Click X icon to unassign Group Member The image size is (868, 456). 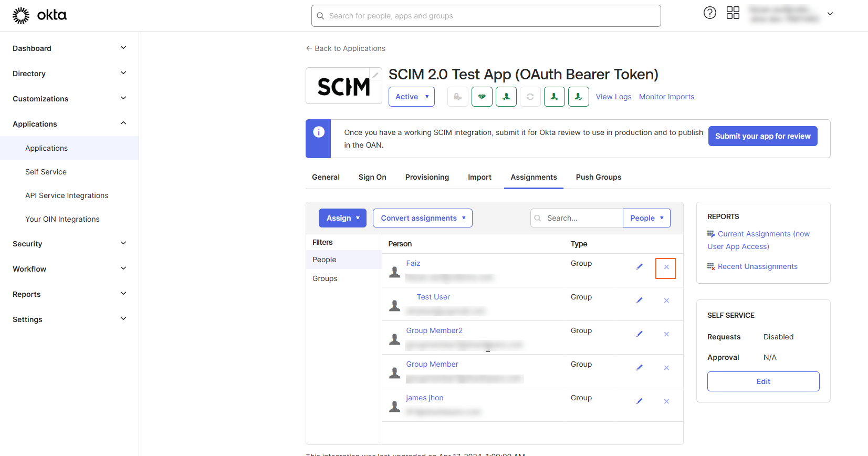pyautogui.click(x=666, y=368)
